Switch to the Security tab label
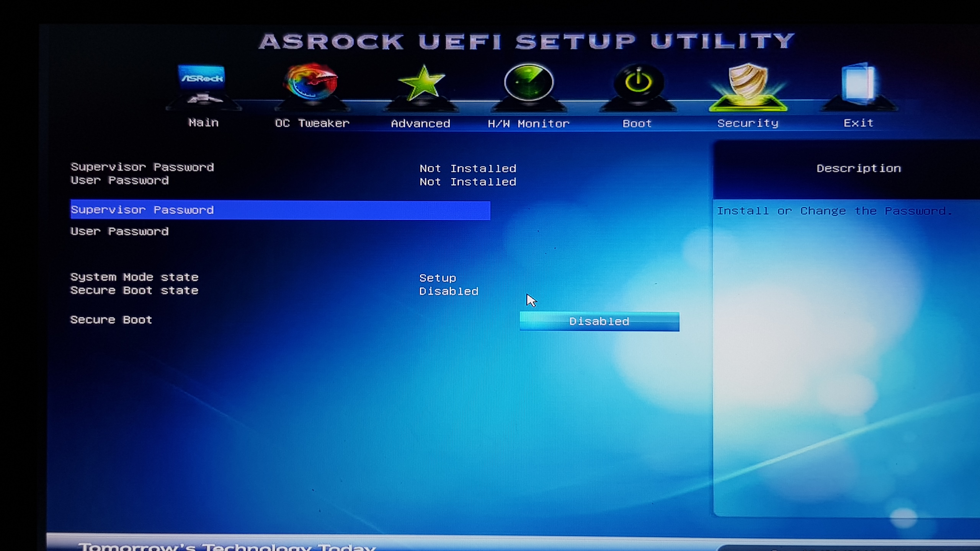Image resolution: width=980 pixels, height=551 pixels. pyautogui.click(x=748, y=123)
